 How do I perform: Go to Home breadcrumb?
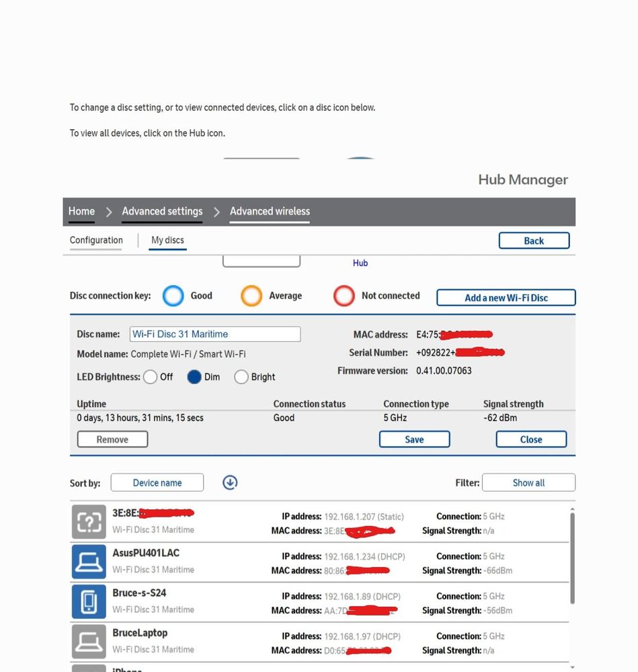pyautogui.click(x=81, y=211)
